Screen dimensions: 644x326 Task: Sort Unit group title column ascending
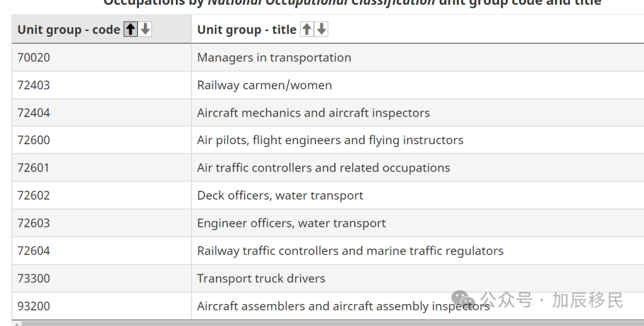[306, 30]
